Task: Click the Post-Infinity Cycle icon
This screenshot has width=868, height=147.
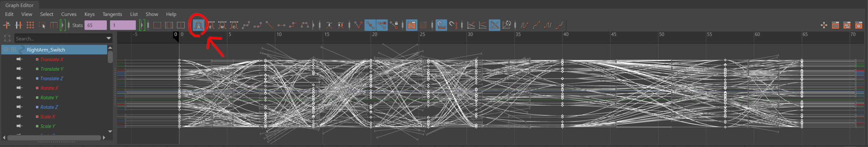Action: point(548,25)
